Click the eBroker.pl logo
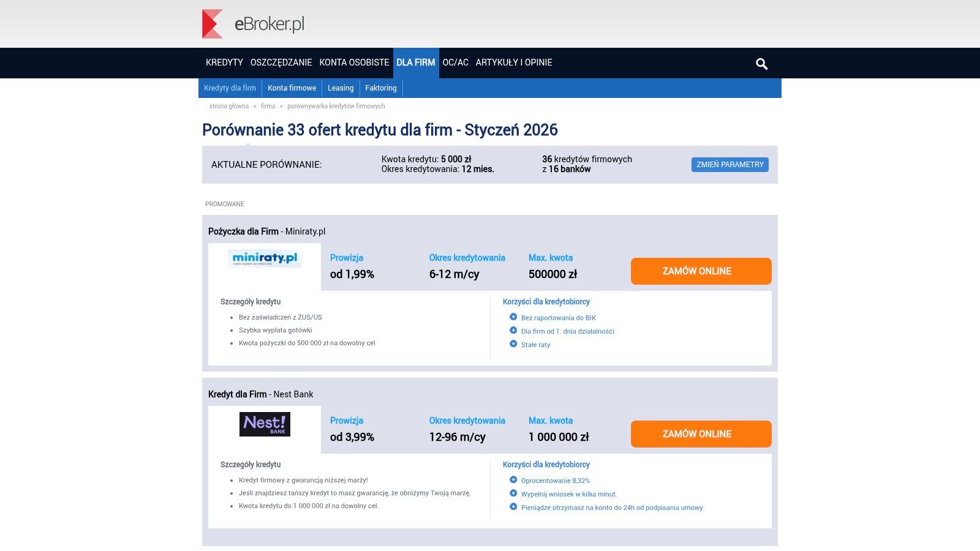 (253, 24)
